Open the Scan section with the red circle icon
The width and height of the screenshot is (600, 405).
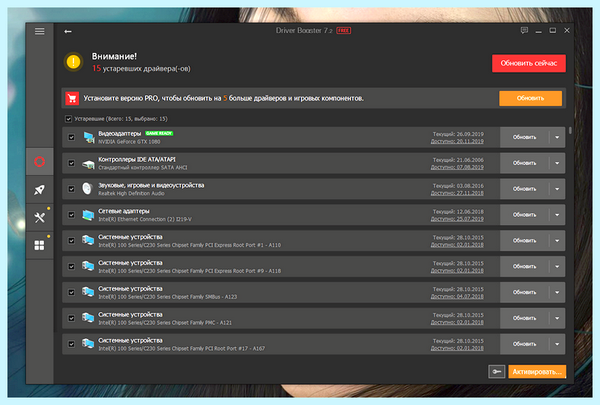[39, 162]
